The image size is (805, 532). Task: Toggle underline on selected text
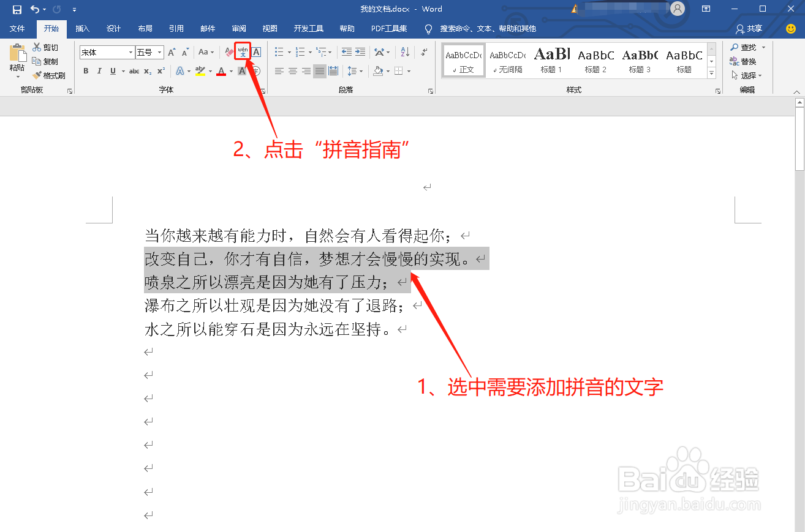click(x=113, y=70)
